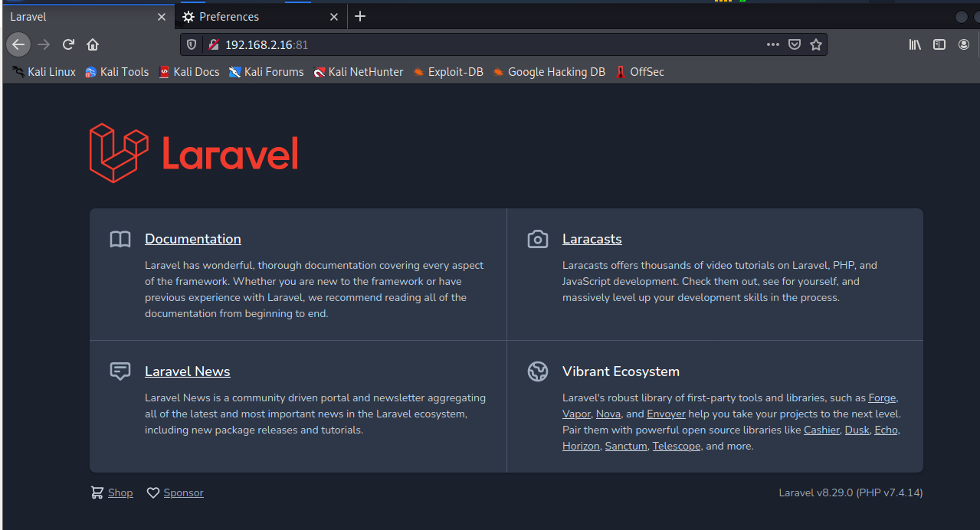
Task: Open the tracking protection shield icon
Action: 192,45
